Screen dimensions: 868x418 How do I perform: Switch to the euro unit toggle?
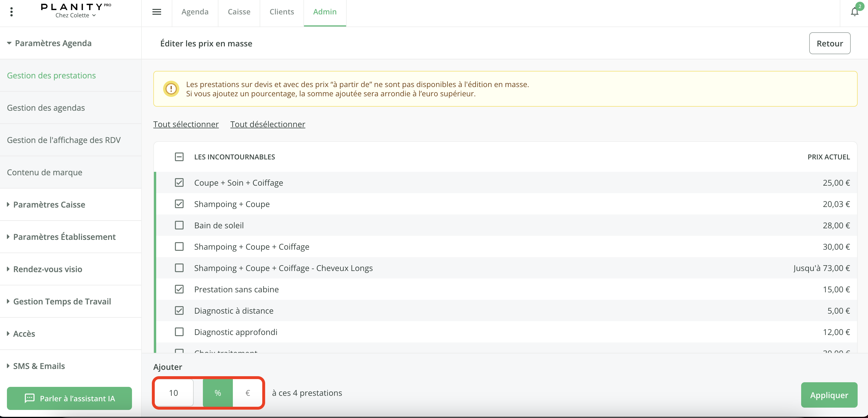[248, 393]
